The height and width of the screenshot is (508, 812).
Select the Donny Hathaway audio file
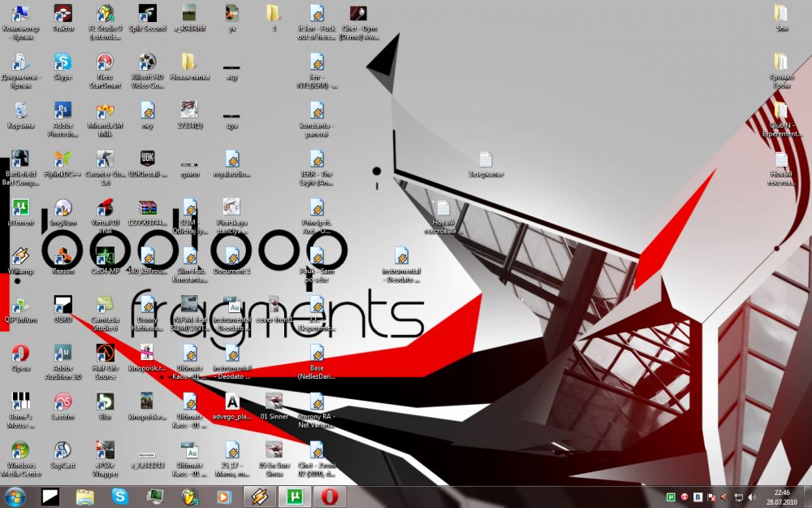pyautogui.click(x=148, y=314)
